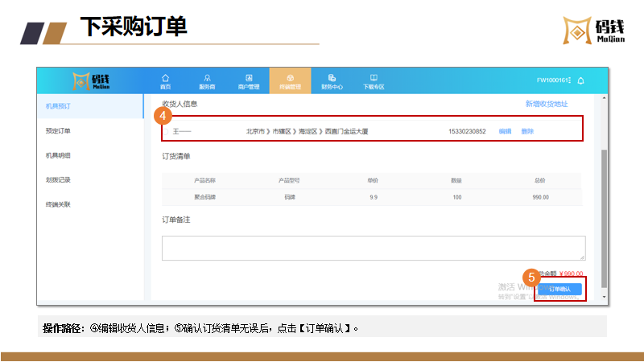This screenshot has height=362, width=644.
Task: Click 删除 to remove the recipient address
Action: coord(527,131)
